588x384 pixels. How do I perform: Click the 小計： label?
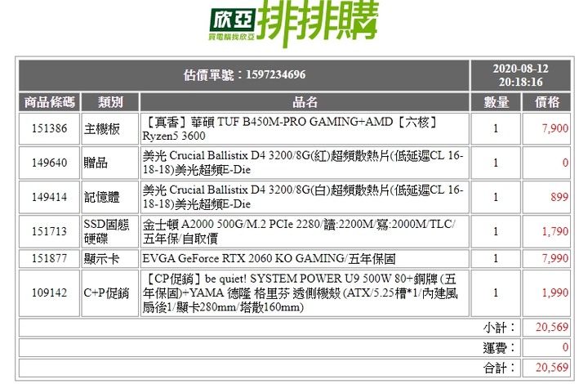coord(499,328)
